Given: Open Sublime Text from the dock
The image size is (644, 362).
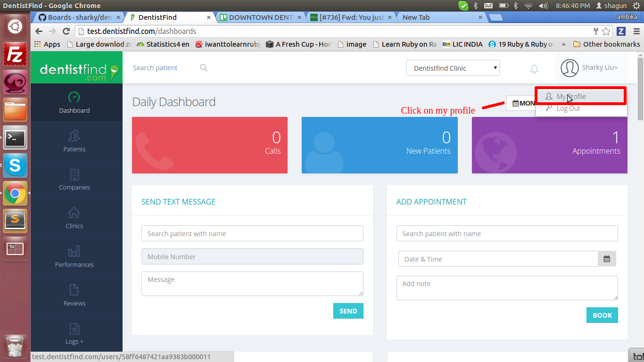Looking at the screenshot, I should coord(15,221).
